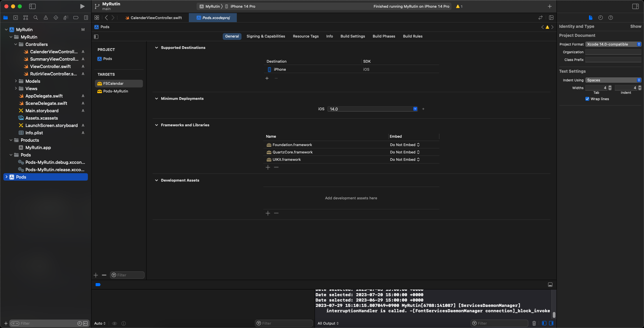The height and width of the screenshot is (328, 644).
Task: Toggle source control status filter in navigator
Action: pyautogui.click(x=86, y=323)
